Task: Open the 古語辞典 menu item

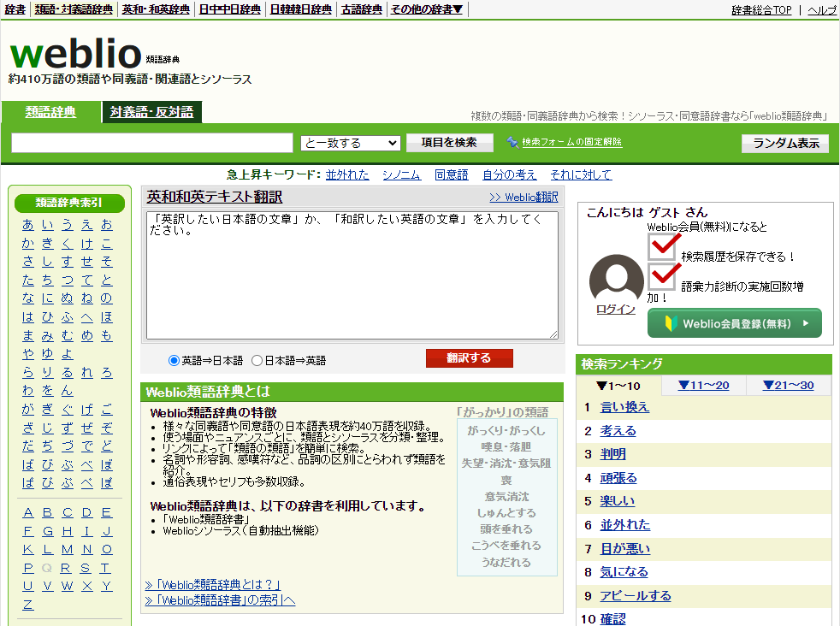Action: (361, 9)
